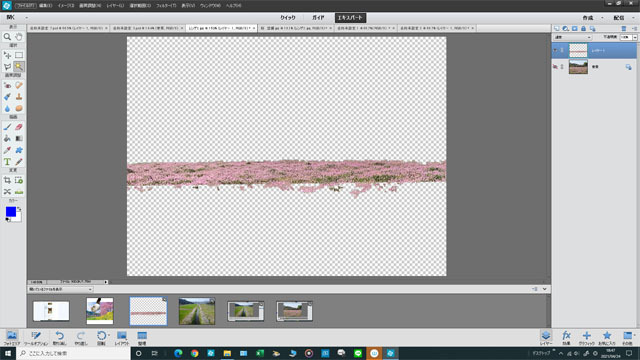This screenshot has height=360, width=640.
Task: Pick the Crop tool
Action: tap(7, 180)
